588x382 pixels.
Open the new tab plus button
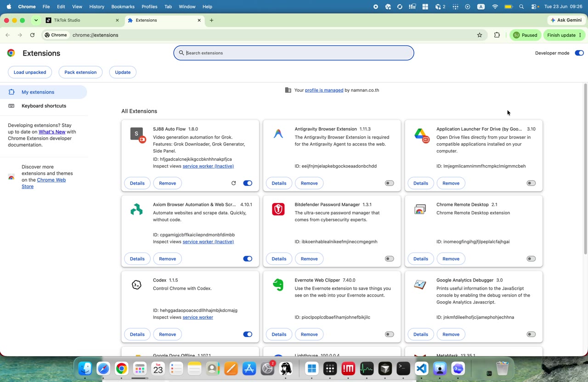[211, 20]
